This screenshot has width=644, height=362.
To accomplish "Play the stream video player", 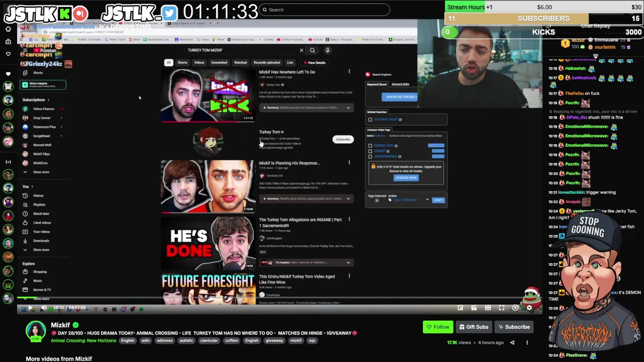I will click(30, 308).
